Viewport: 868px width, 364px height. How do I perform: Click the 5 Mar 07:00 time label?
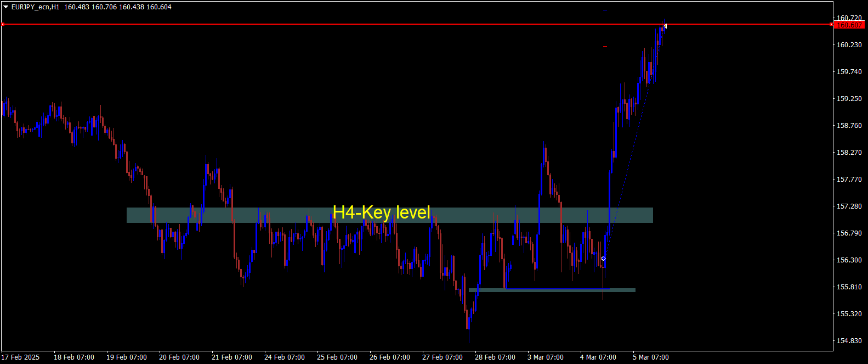tap(651, 357)
